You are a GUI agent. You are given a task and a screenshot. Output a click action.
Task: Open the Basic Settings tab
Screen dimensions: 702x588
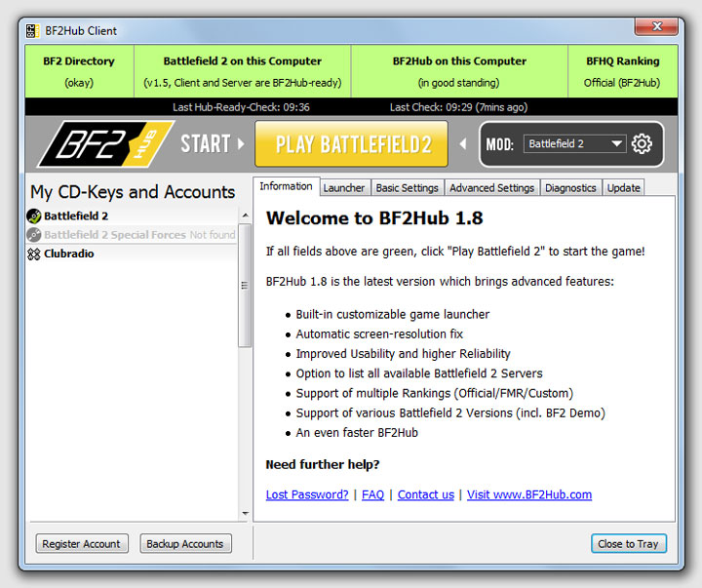[x=407, y=188]
